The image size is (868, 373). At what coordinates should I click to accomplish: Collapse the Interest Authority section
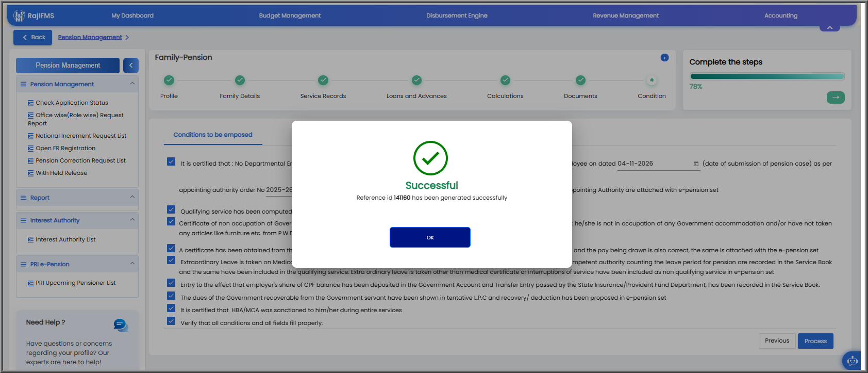coord(132,220)
